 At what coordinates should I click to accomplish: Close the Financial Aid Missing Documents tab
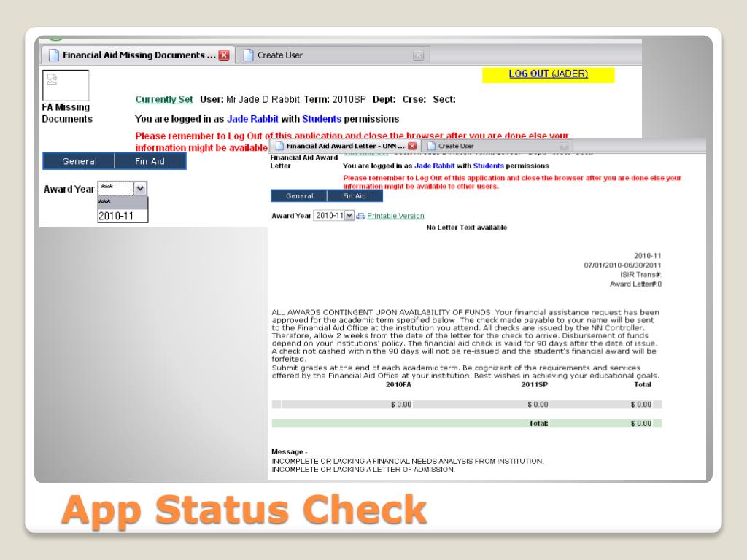coord(224,55)
